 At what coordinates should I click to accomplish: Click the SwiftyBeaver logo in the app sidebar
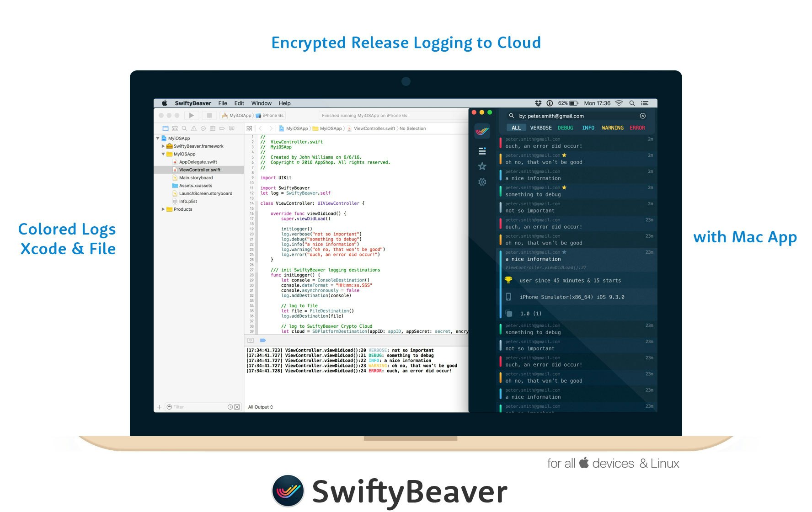tap(482, 131)
